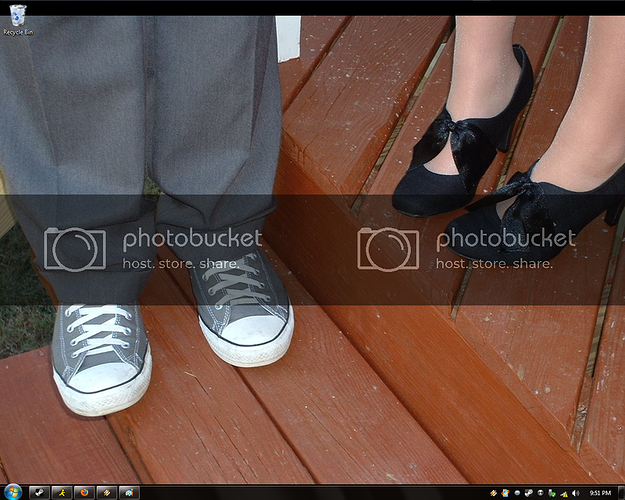Click the Winamp icon in the system tray
625x500 pixels.
(494, 493)
